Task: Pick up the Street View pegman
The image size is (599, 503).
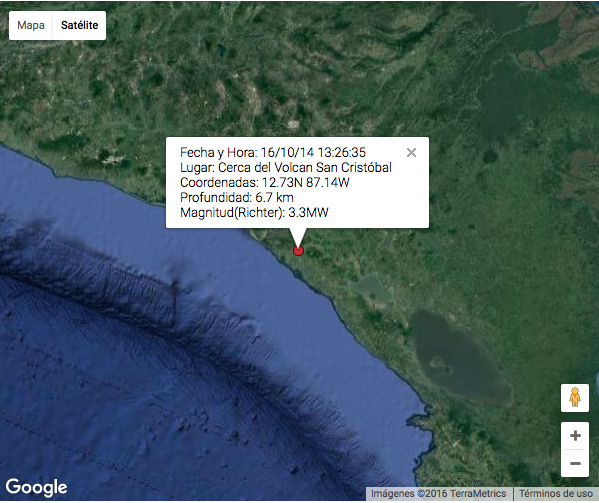Action: coord(575,398)
